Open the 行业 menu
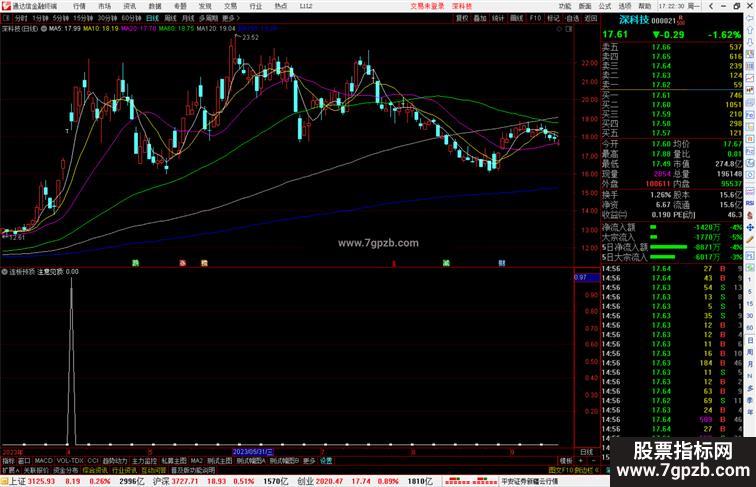The image size is (756, 487). [256, 6]
